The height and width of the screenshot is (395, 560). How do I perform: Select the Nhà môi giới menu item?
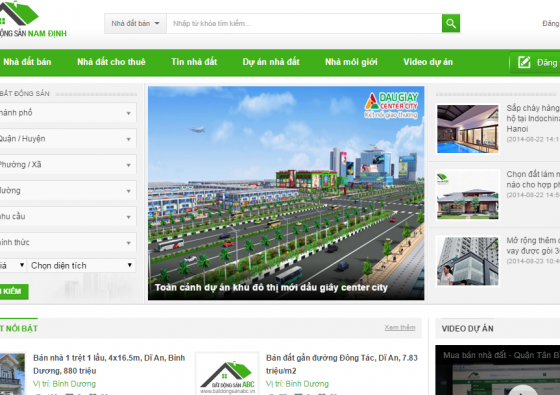pos(351,62)
